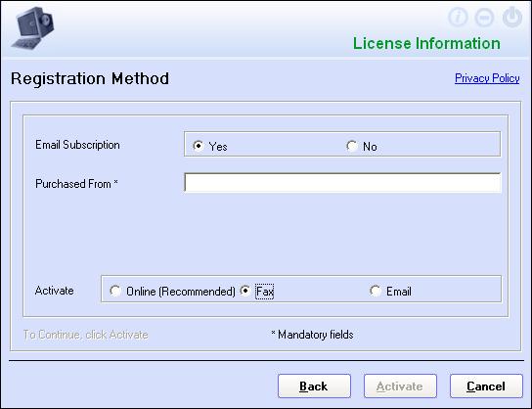
Task: Open the Privacy Policy link
Action: (x=487, y=78)
